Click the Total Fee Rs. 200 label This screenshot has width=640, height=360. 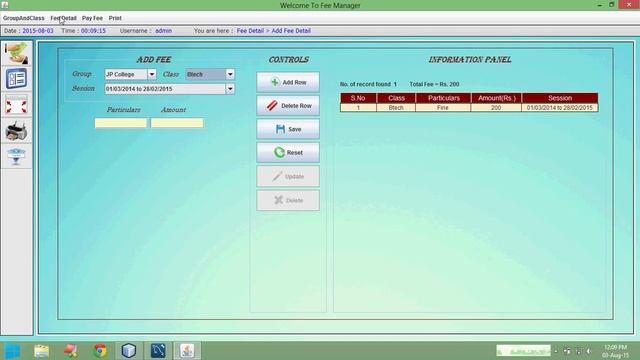(x=434, y=84)
